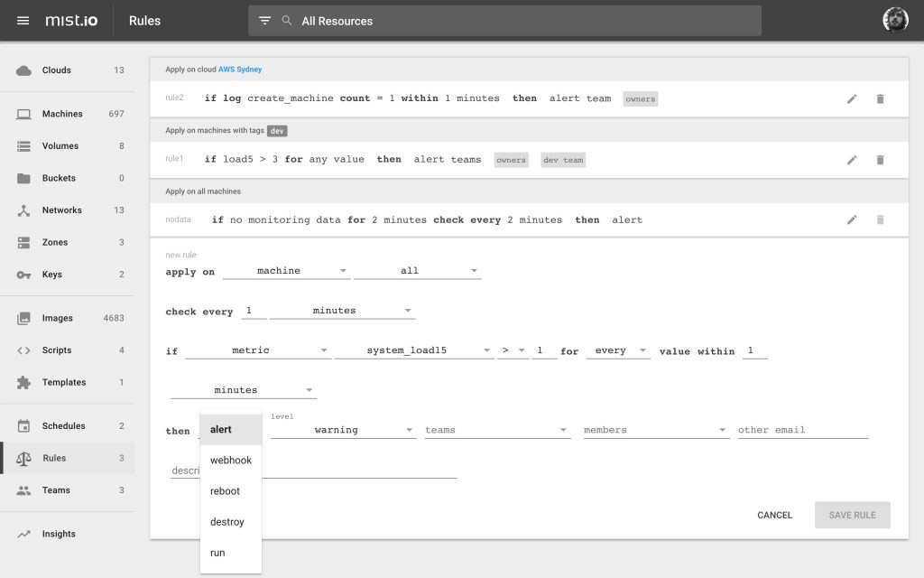Delete rule1 using its trash icon

coord(880,159)
